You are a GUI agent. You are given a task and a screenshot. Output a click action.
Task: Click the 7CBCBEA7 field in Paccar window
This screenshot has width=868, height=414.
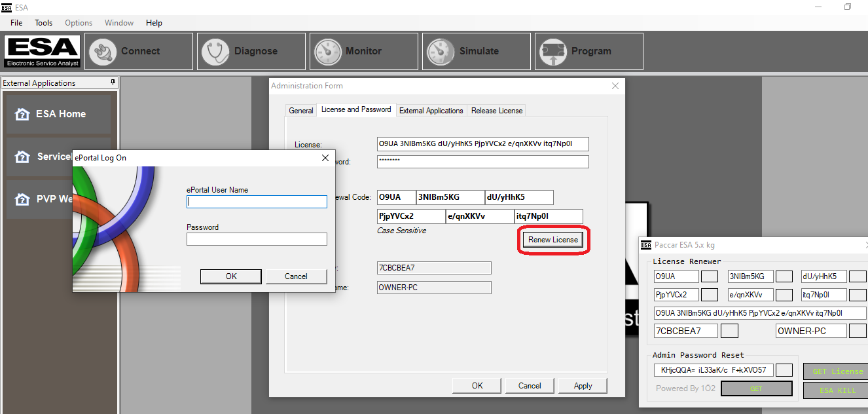[686, 331]
